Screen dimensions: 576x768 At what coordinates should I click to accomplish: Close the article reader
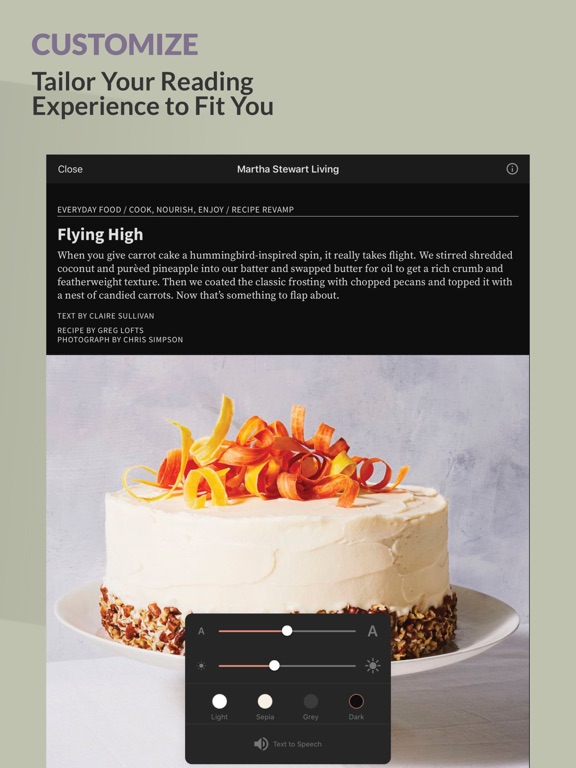[70, 169]
